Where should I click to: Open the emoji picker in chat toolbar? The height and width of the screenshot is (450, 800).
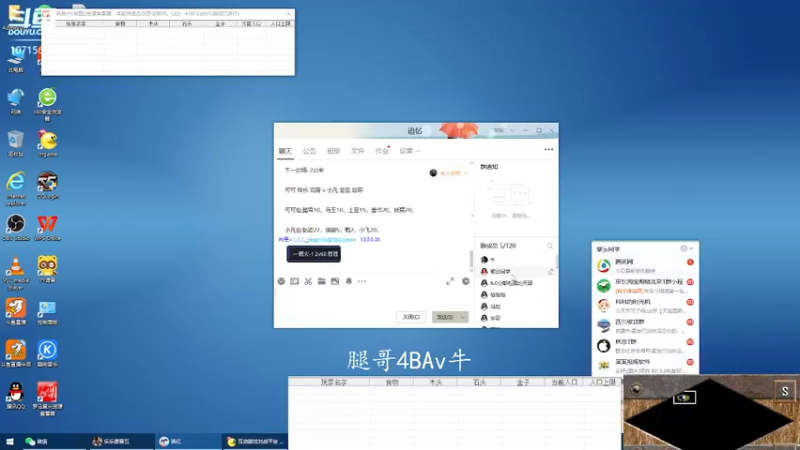click(281, 281)
